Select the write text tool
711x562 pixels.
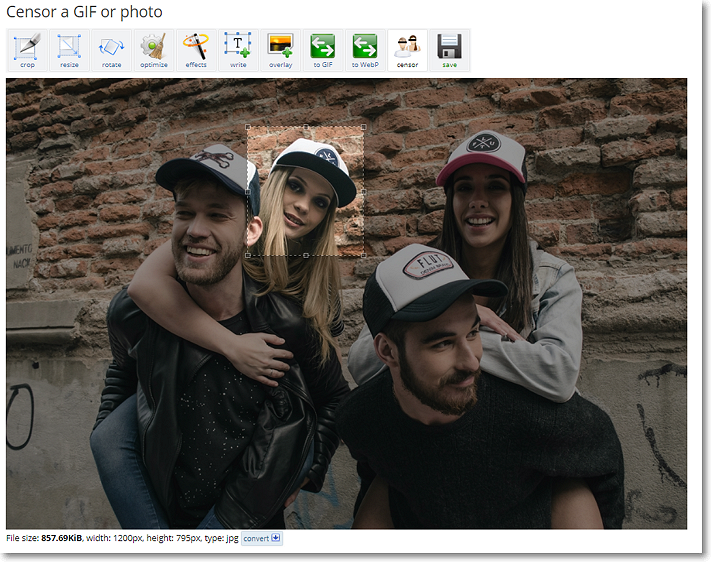click(x=238, y=50)
